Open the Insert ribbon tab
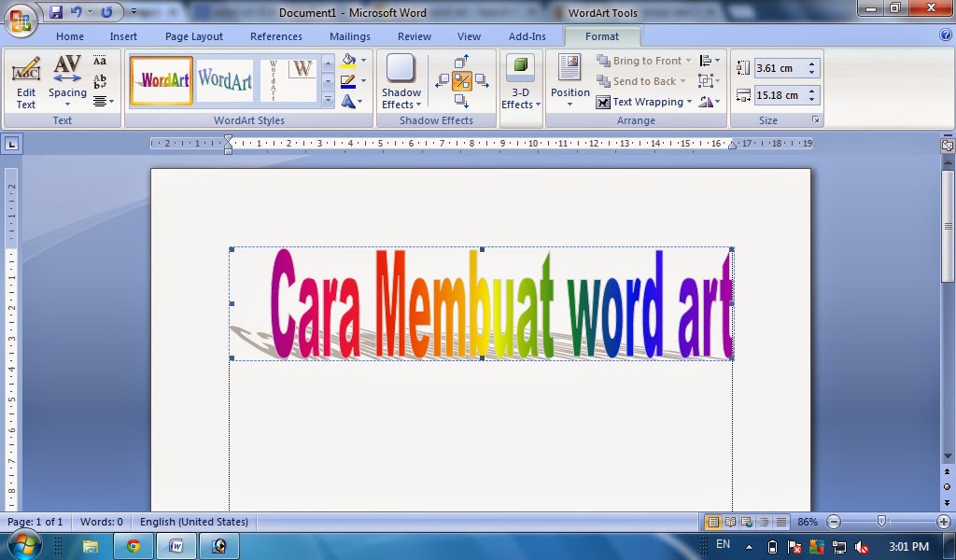The image size is (956, 560). [123, 36]
